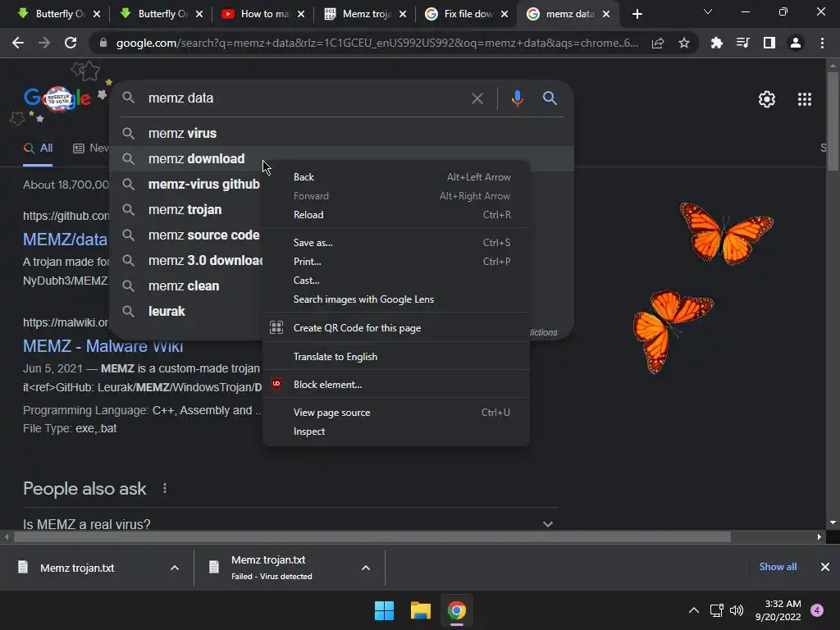Image resolution: width=840 pixels, height=630 pixels.
Task: Click Chrome icon on taskbar
Action: 456,610
